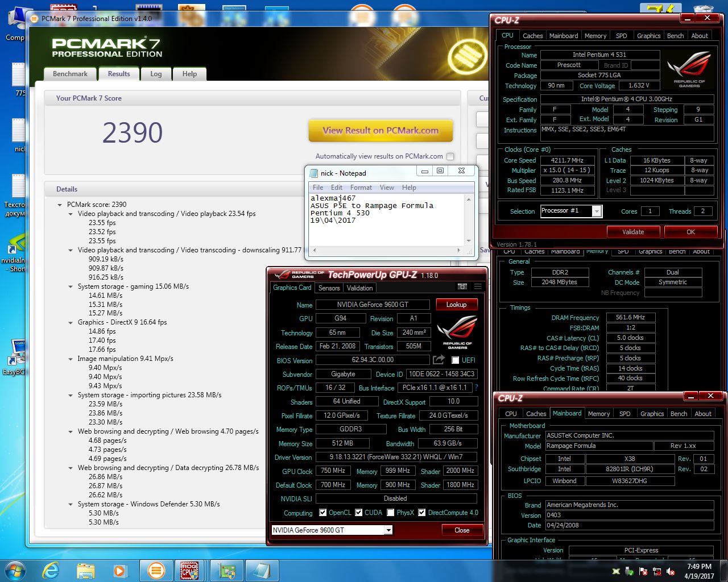The height and width of the screenshot is (582, 728).
Task: Select the EasyBCD desktop shortcut
Action: [x=14, y=357]
